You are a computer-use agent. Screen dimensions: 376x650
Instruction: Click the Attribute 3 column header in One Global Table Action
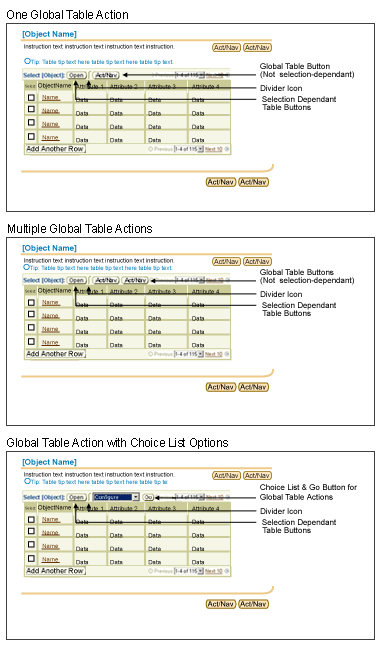[x=162, y=86]
